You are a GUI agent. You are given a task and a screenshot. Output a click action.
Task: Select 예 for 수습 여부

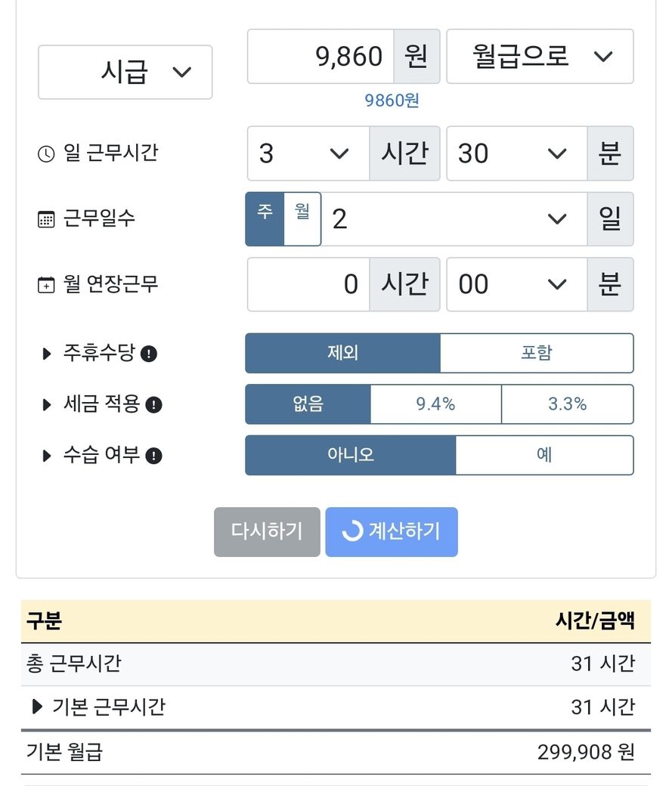(x=544, y=455)
